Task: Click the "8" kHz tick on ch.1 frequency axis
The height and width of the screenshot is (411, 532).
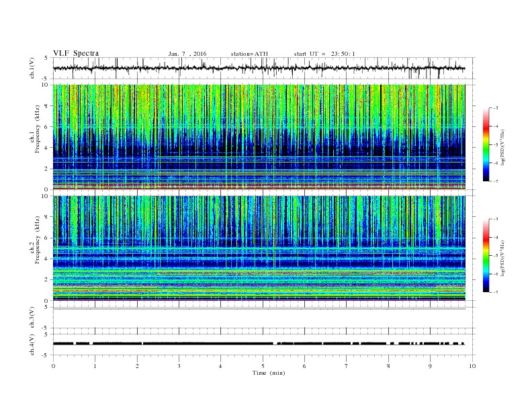Action: [47, 106]
